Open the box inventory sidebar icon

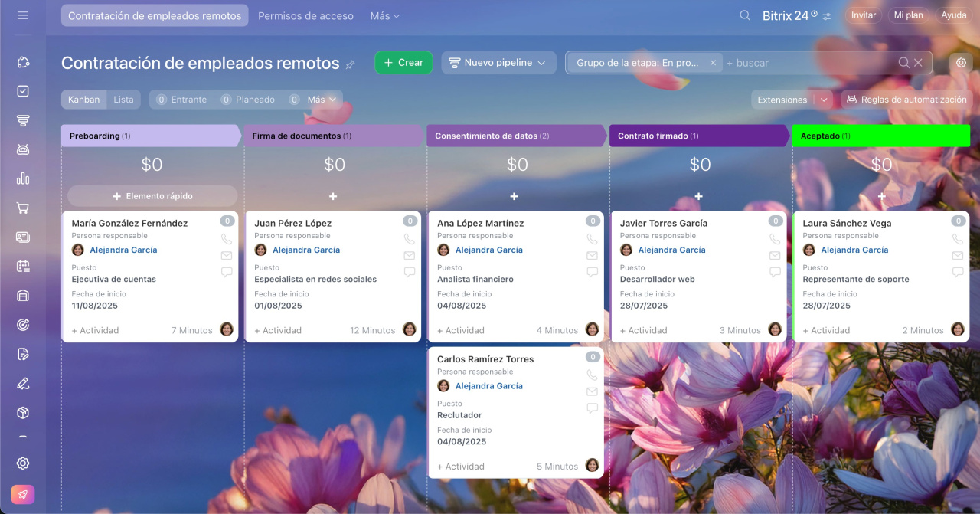(x=23, y=412)
